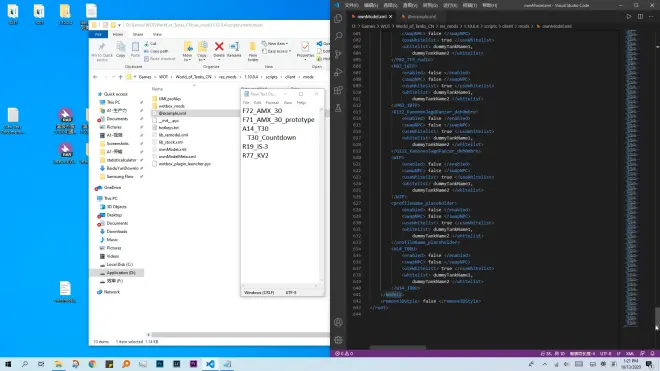The height and width of the screenshot is (371, 660).
Task: Click World_of_Tanks_CN in Explorer address bar
Action: [194, 77]
